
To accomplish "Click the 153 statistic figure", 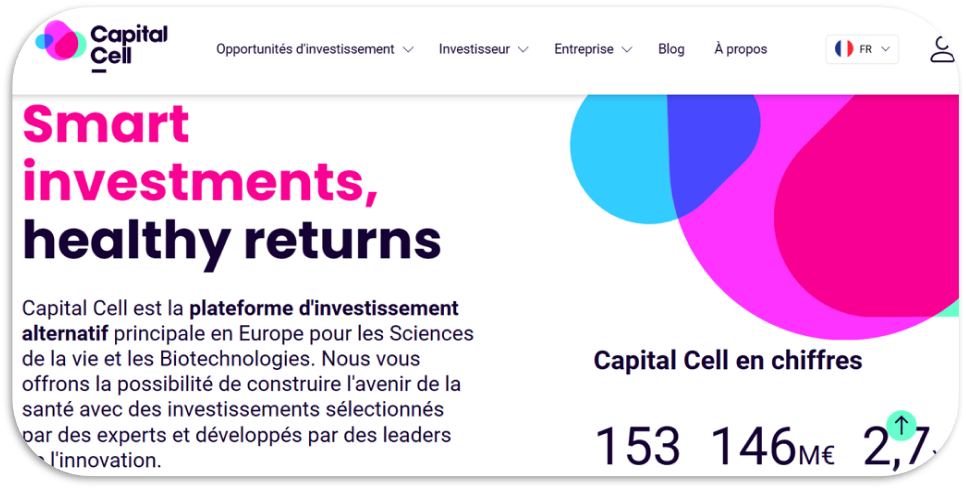I will click(x=637, y=446).
